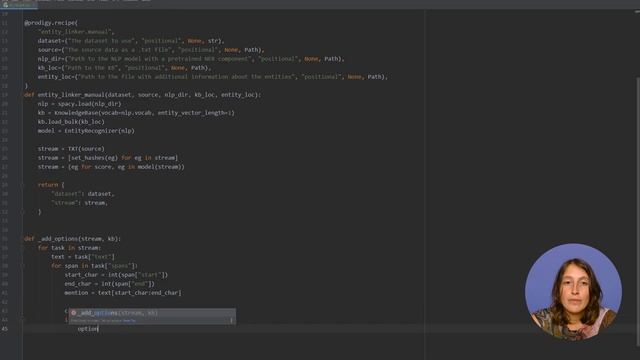Collapse the for span in task loop block
This screenshot has height=360, width=640.
(22, 266)
